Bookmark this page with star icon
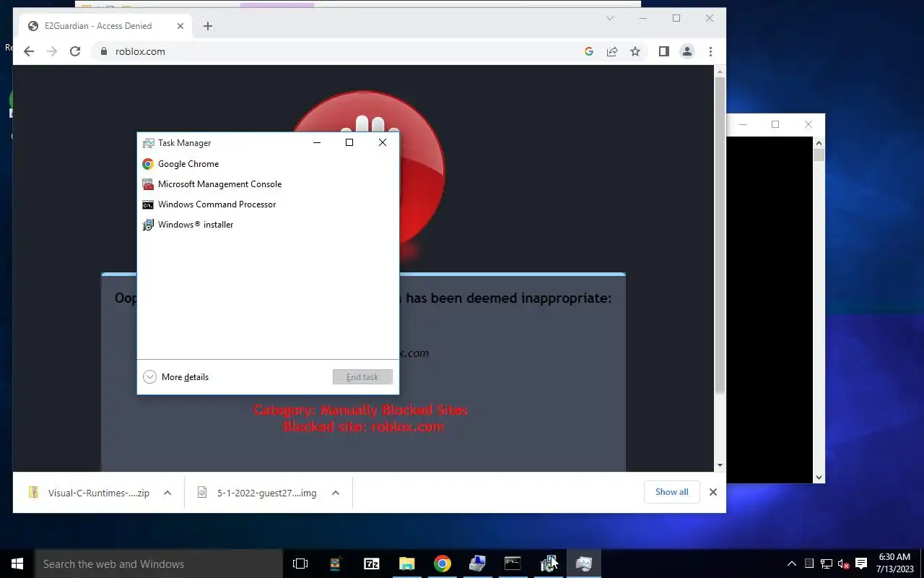 [635, 51]
